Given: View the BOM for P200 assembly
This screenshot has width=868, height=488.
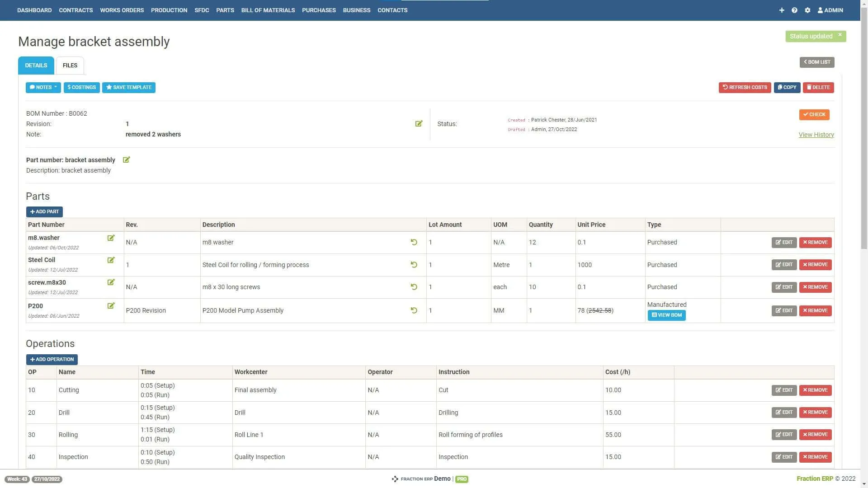Looking at the screenshot, I should click(666, 315).
